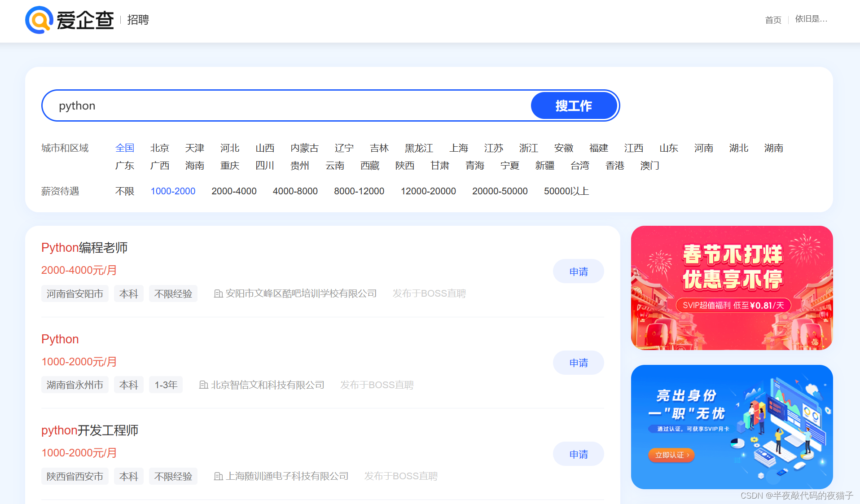Screen dimensions: 860x504
Task: Filter jobs by 贵州
Action: click(x=300, y=166)
